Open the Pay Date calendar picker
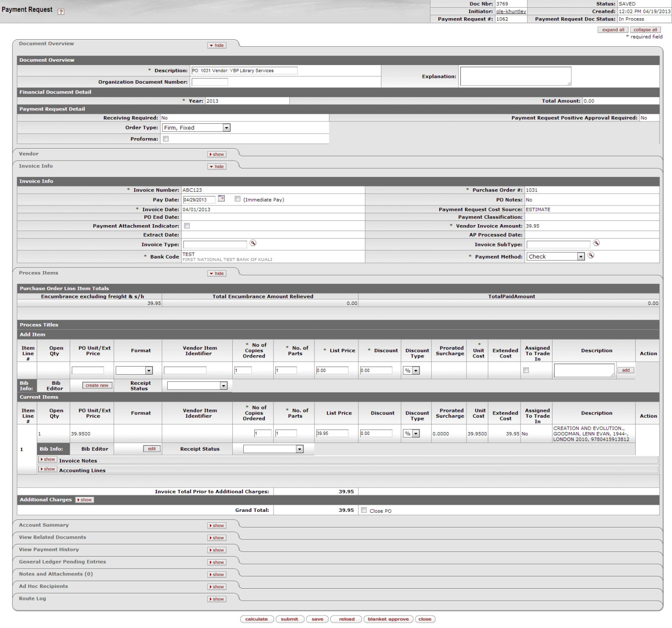 pyautogui.click(x=221, y=199)
